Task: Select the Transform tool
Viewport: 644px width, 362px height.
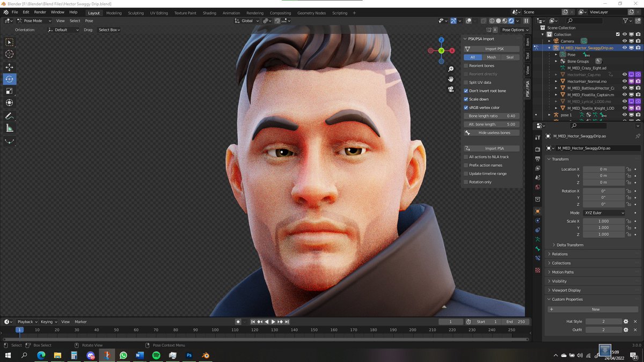Action: (x=10, y=103)
